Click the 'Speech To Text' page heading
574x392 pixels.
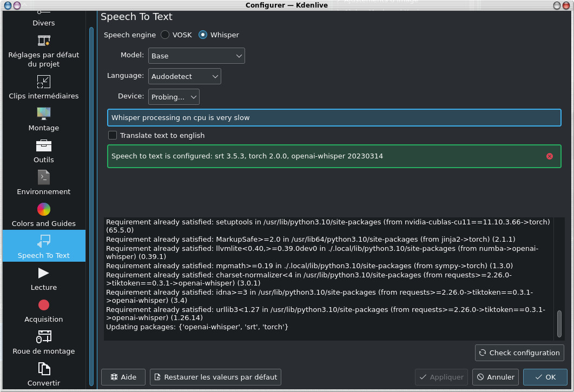click(x=136, y=17)
